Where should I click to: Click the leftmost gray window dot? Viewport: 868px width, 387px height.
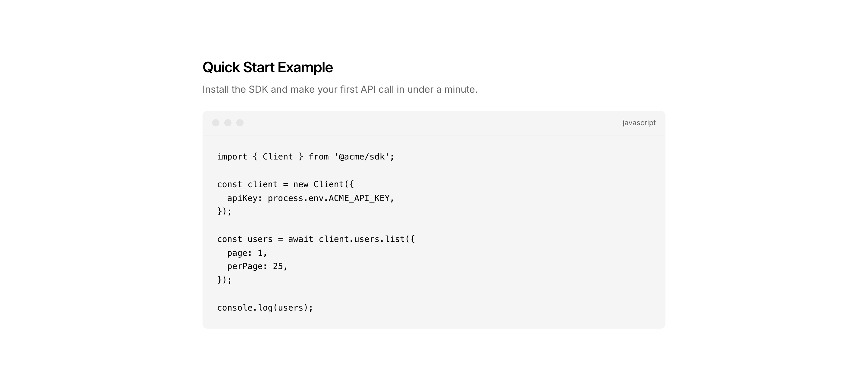tap(216, 123)
